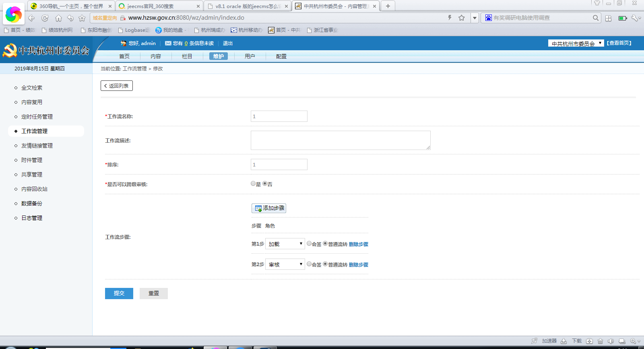The width and height of the screenshot is (644, 349).
Task: Click the rocket accelerator icon in status bar
Action: [534, 341]
